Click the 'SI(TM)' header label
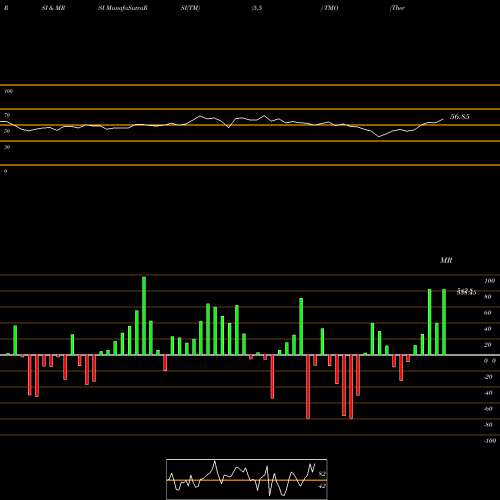The image size is (500, 500). pyautogui.click(x=190, y=8)
